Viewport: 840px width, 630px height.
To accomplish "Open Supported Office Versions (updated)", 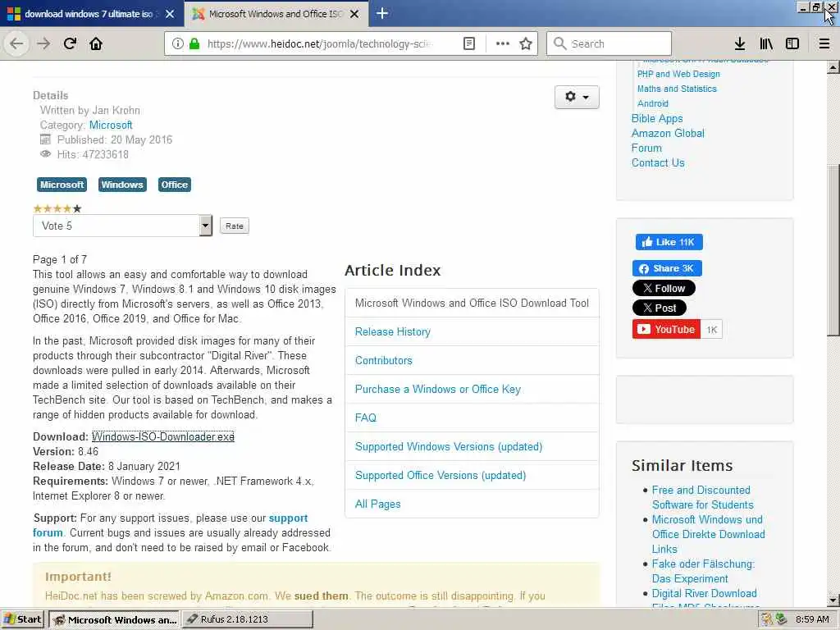I will [x=441, y=475].
